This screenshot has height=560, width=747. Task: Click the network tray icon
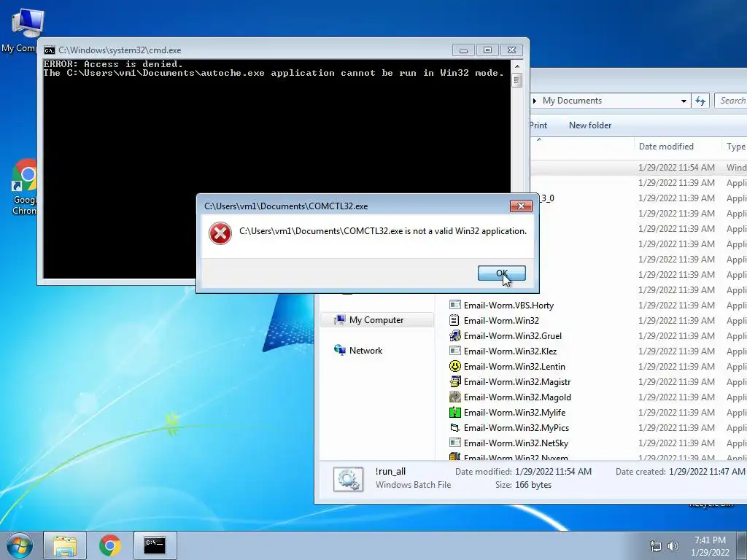coord(656,546)
